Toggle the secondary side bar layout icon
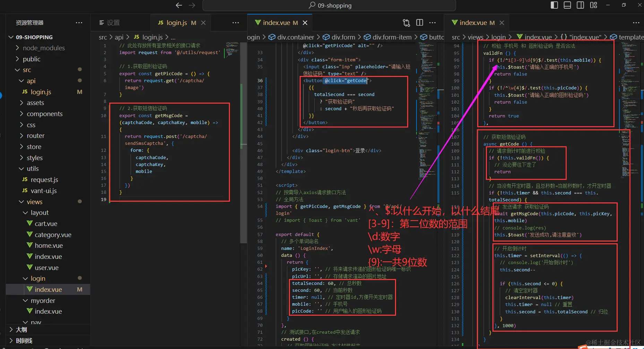Viewport: 644px width, 349px height. pos(580,5)
